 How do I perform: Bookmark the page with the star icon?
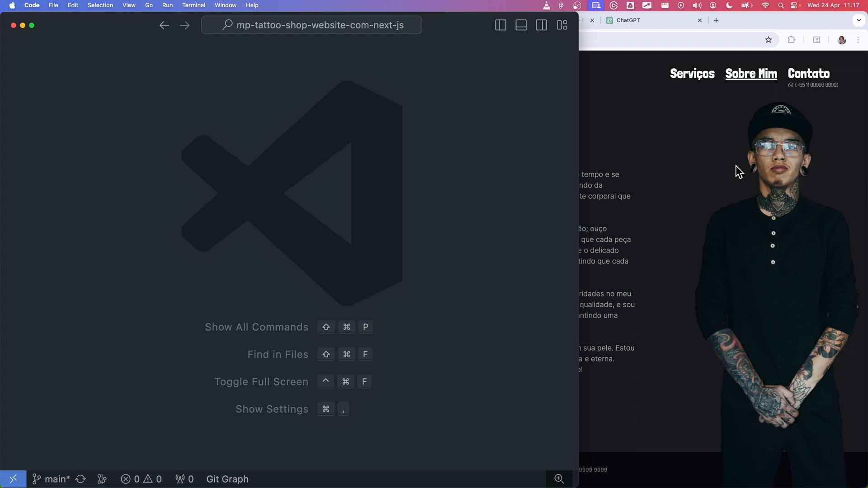click(769, 40)
